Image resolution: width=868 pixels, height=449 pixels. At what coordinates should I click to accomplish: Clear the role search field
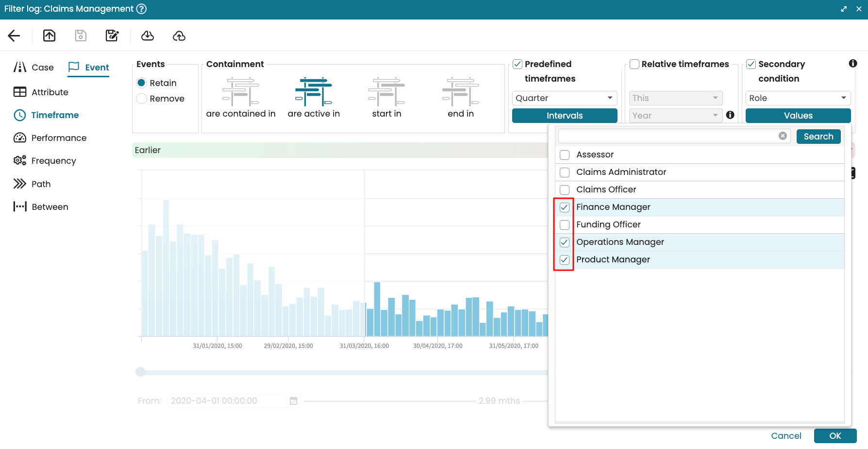[x=783, y=136]
